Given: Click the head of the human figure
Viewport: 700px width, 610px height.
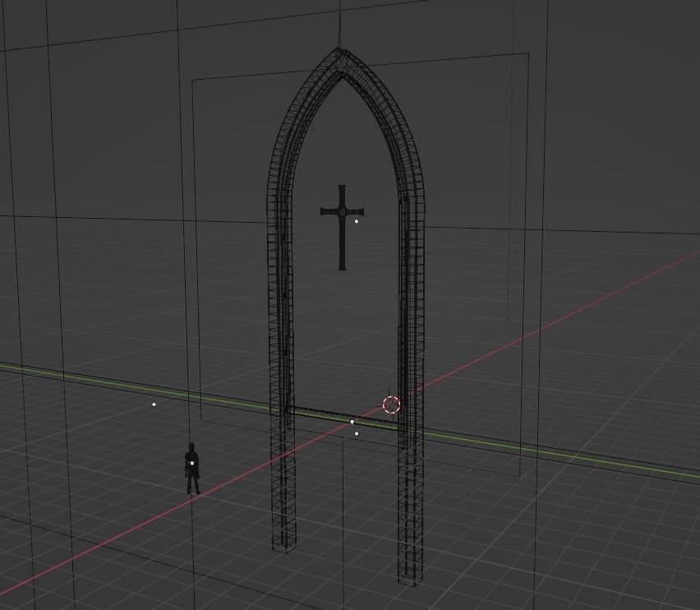Looking at the screenshot, I should click(191, 449).
